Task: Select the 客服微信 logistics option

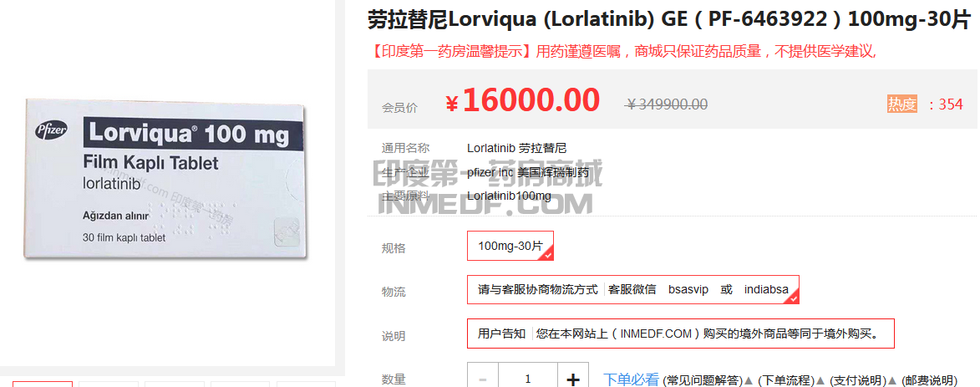Action: point(632,290)
